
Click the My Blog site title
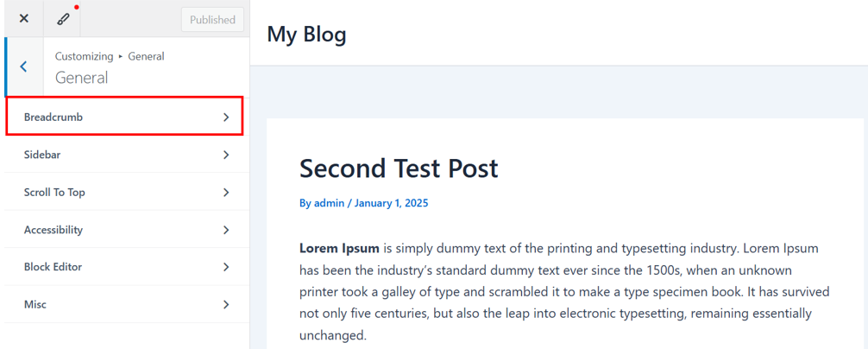click(306, 34)
